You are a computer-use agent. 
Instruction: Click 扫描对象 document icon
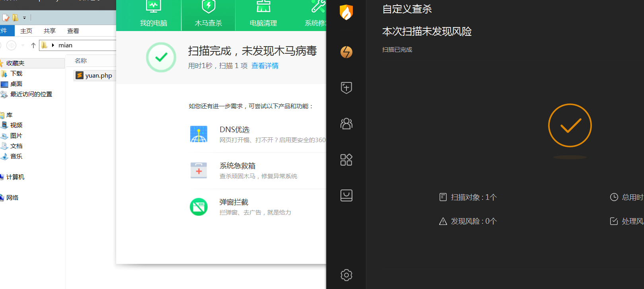tap(443, 197)
